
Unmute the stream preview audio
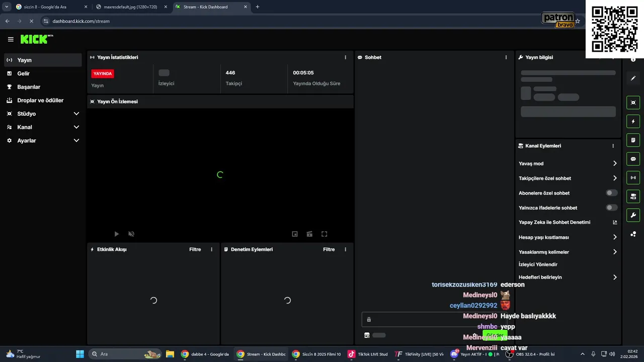131,234
